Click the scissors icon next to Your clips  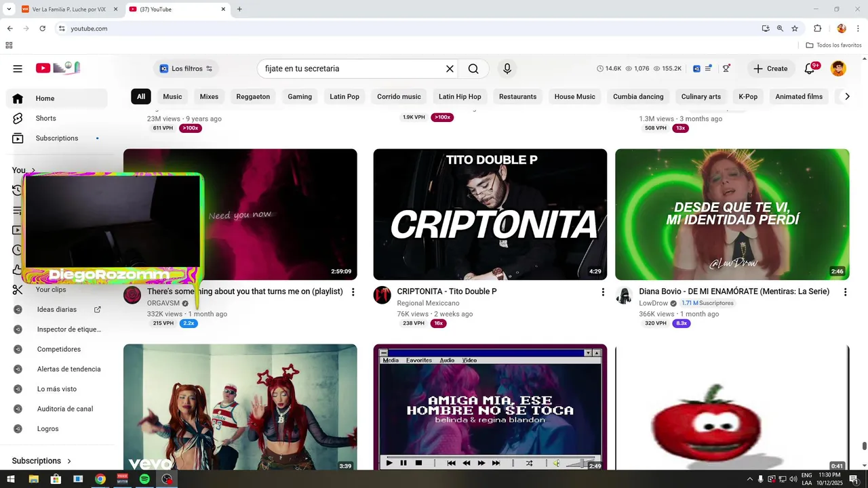coord(18,289)
